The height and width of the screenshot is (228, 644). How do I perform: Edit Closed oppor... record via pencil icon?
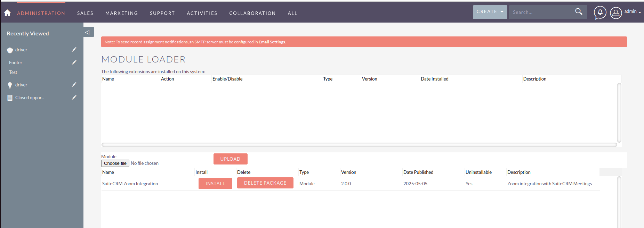tap(74, 98)
